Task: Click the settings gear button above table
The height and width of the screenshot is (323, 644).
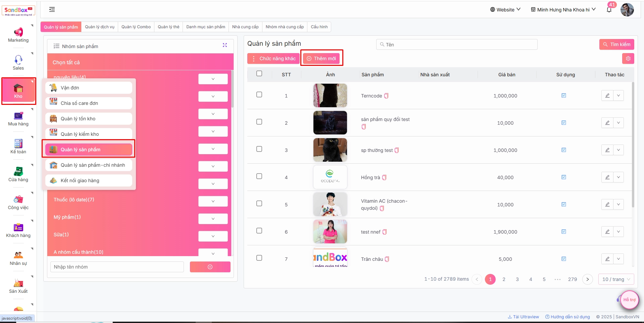Action: click(x=628, y=58)
